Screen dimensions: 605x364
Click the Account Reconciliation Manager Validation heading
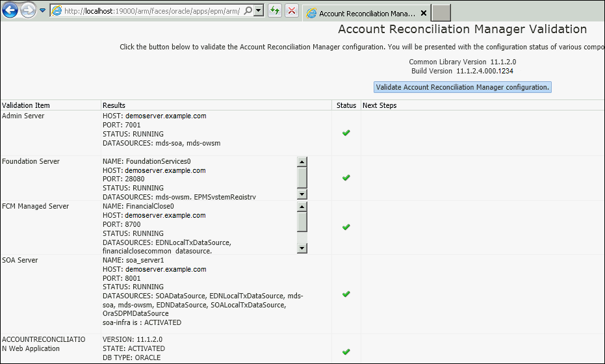[x=462, y=29]
